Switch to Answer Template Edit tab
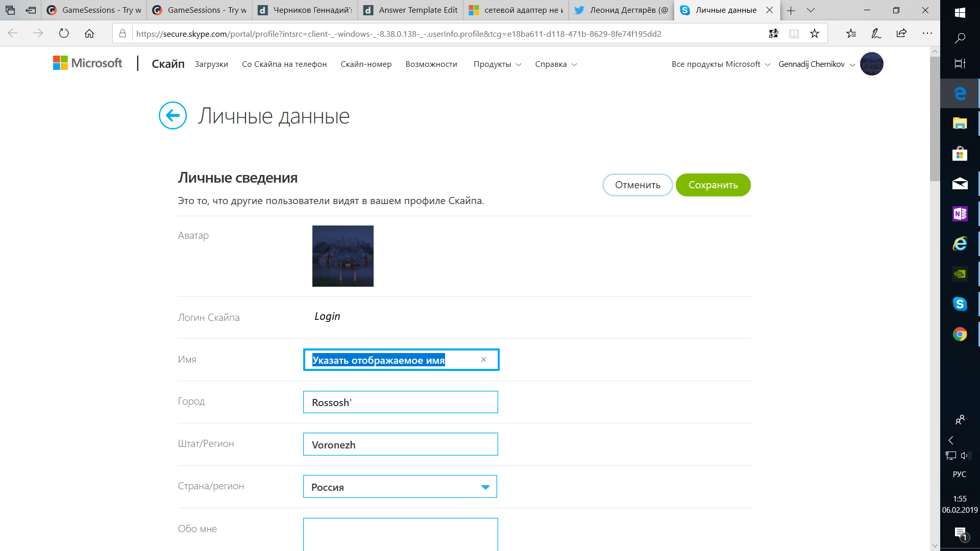 (411, 10)
